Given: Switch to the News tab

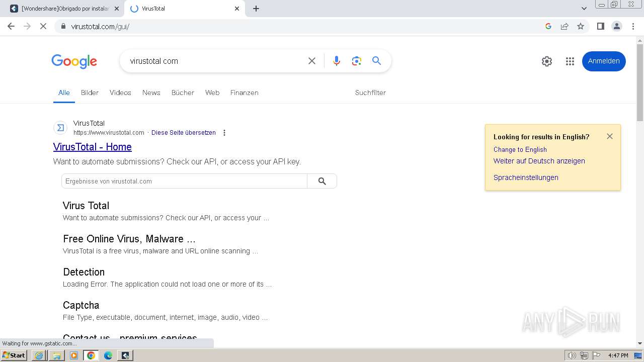Looking at the screenshot, I should pyautogui.click(x=151, y=93).
